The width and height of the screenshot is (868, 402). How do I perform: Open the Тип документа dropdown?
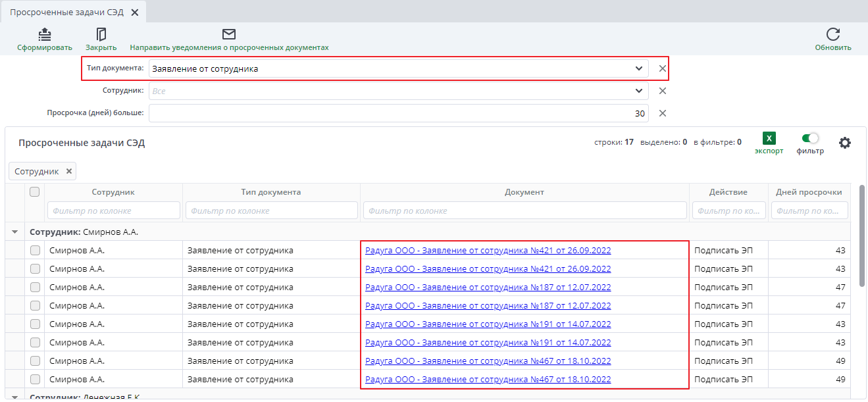point(638,68)
